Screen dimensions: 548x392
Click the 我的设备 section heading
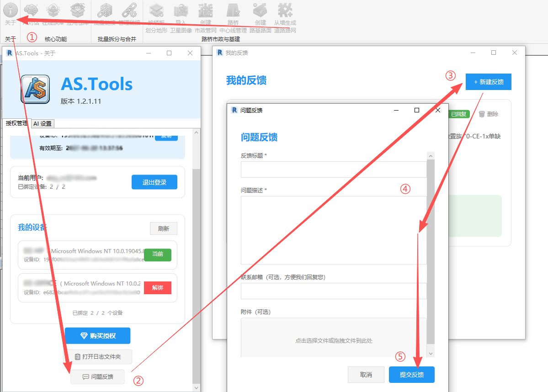tap(32, 228)
